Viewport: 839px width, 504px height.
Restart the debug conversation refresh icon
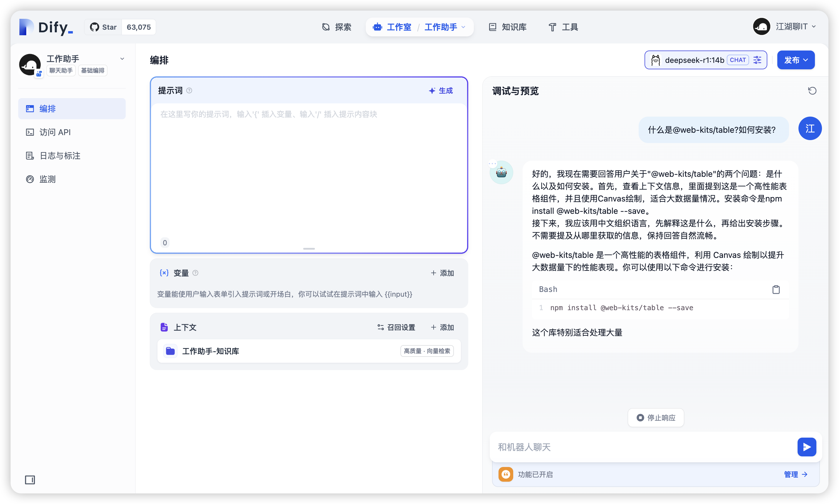812,91
